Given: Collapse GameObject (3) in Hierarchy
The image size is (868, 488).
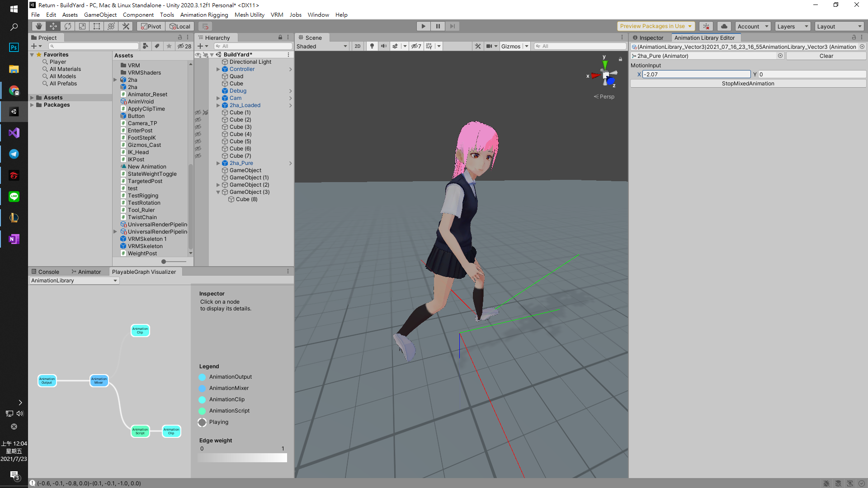Looking at the screenshot, I should [218, 192].
